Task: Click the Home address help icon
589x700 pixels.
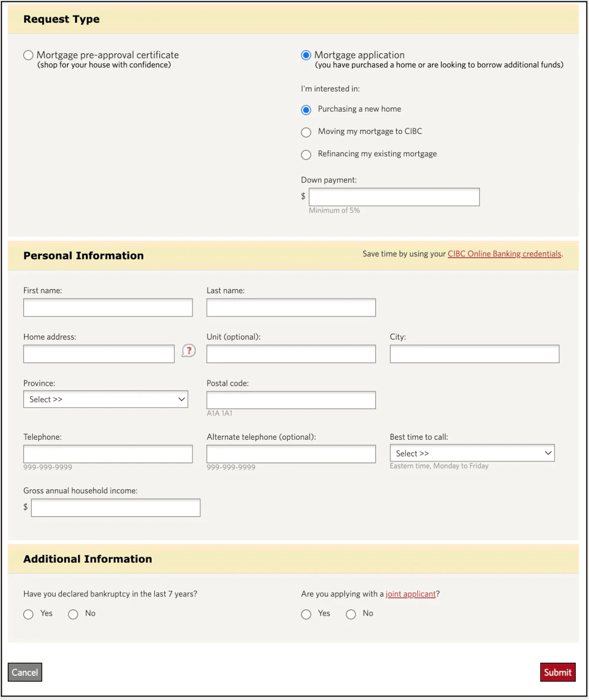Action: tap(188, 351)
